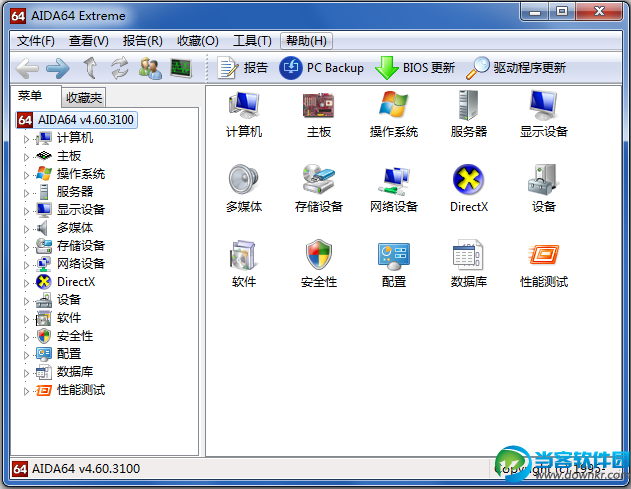
Task: Open DirectX icon in main pane
Action: coord(468,188)
